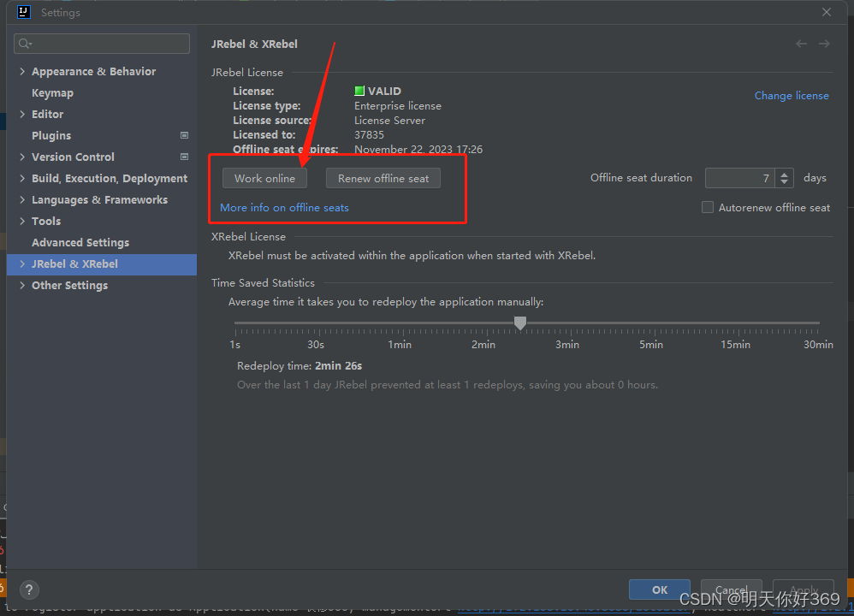Click the licensed-to value '37835'

(x=370, y=134)
